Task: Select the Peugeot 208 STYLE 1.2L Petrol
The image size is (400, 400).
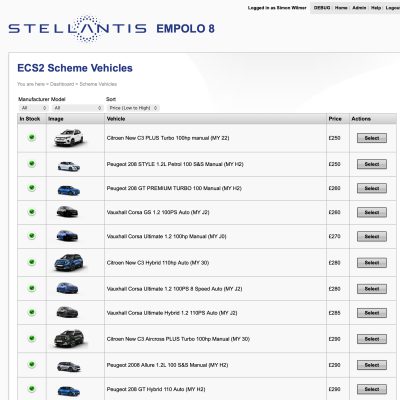Action: tap(372, 164)
